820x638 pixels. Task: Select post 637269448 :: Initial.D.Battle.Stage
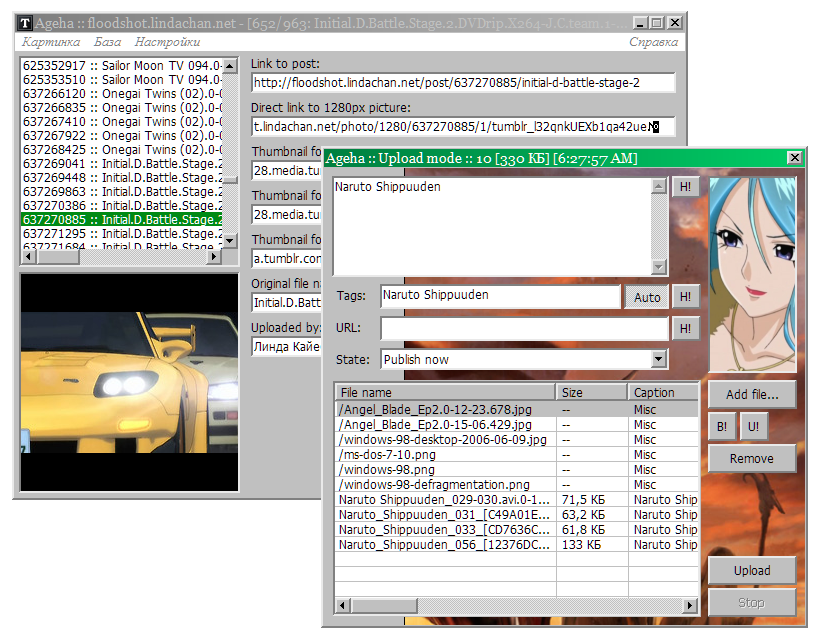(122, 178)
